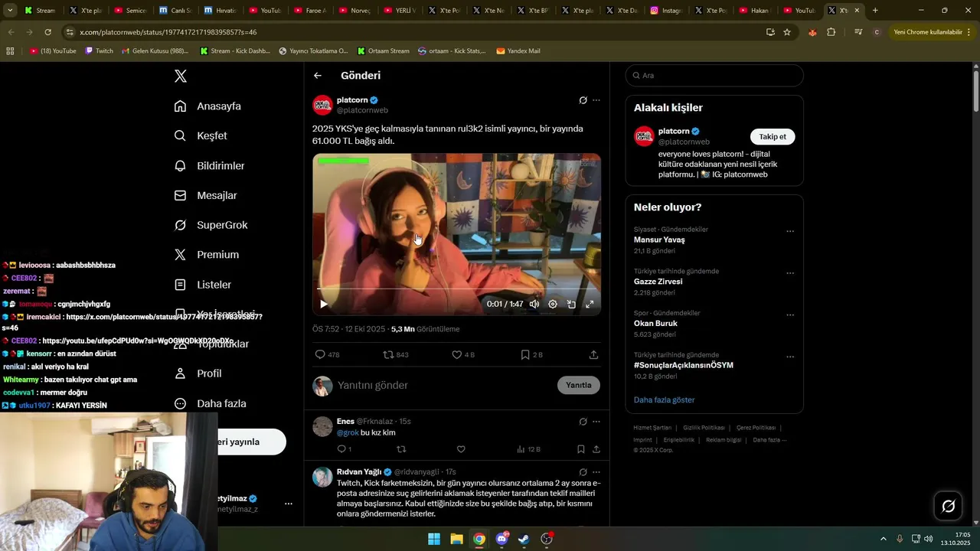This screenshot has height=551, width=980.
Task: Open more options for #SonuçlarAçıklansınÖSYM trend
Action: 790,357
